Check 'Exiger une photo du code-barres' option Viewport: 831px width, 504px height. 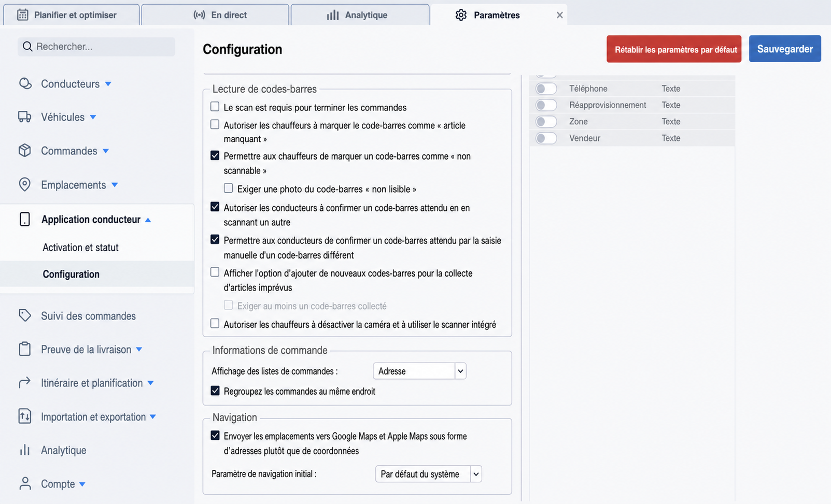[x=228, y=188]
